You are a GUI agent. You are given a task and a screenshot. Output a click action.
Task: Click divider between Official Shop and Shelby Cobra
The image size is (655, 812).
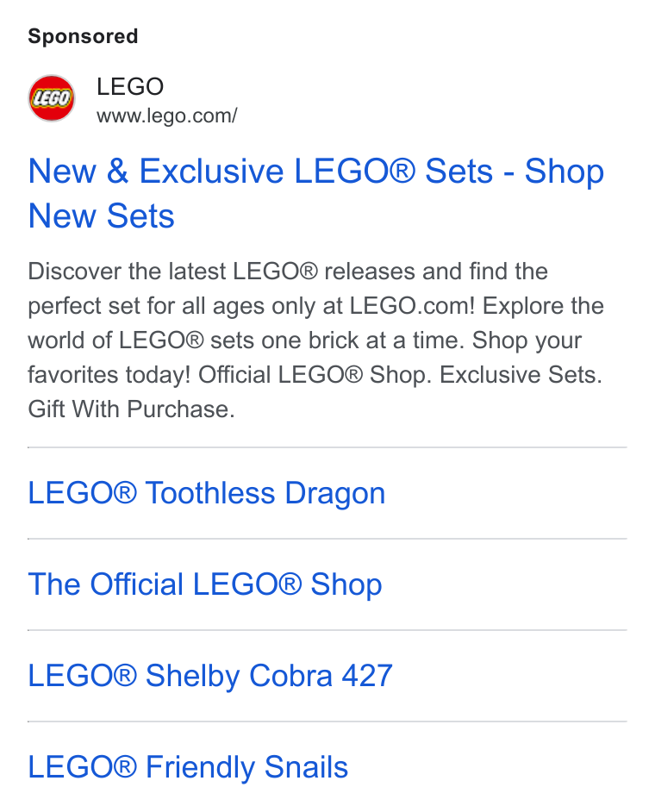coord(327,630)
